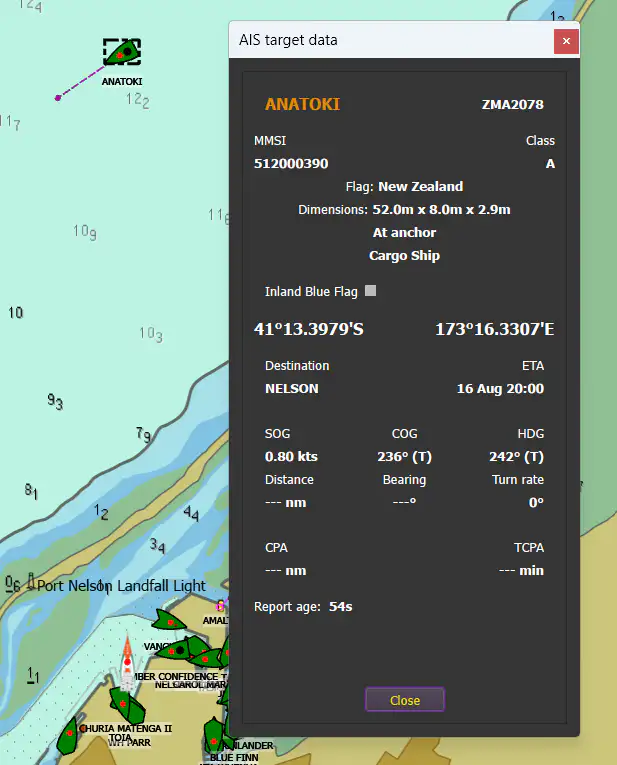This screenshot has width=617, height=765.
Task: Click the longitude value 173°16.3307'E
Action: (x=494, y=329)
